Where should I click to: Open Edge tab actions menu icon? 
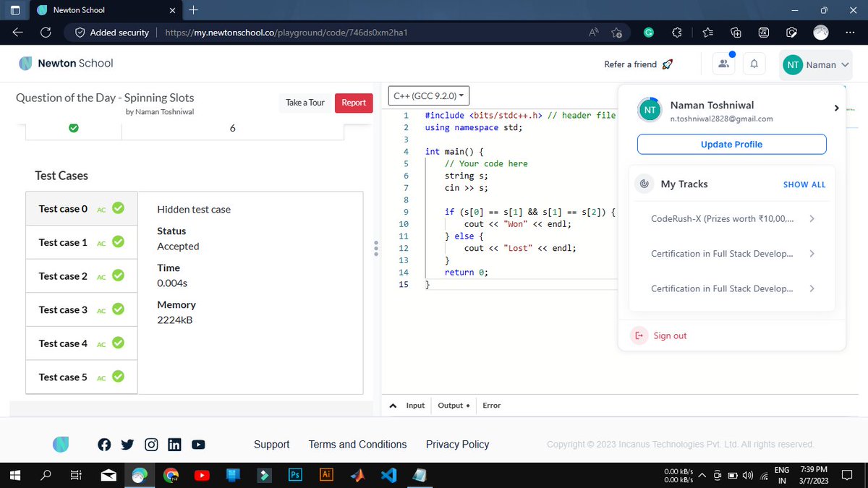click(15, 10)
